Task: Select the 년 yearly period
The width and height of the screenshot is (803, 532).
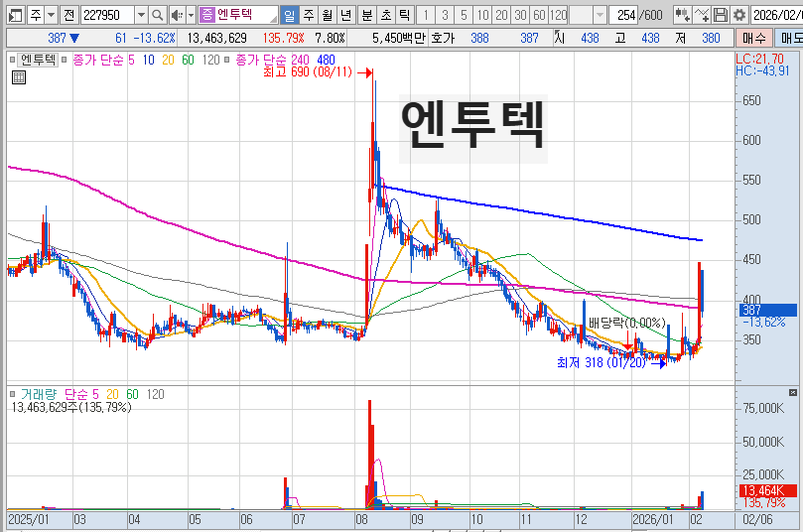Action: [346, 15]
